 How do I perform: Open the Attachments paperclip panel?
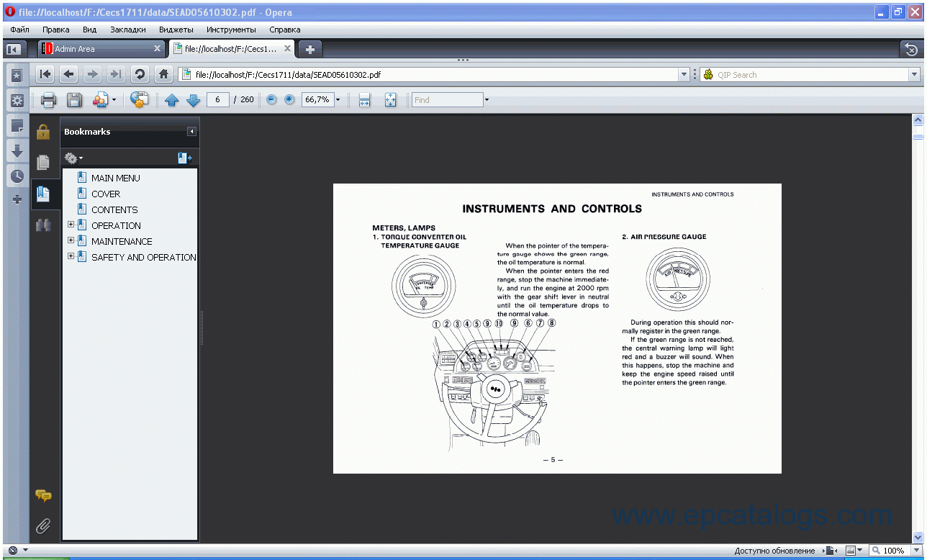pos(43,525)
